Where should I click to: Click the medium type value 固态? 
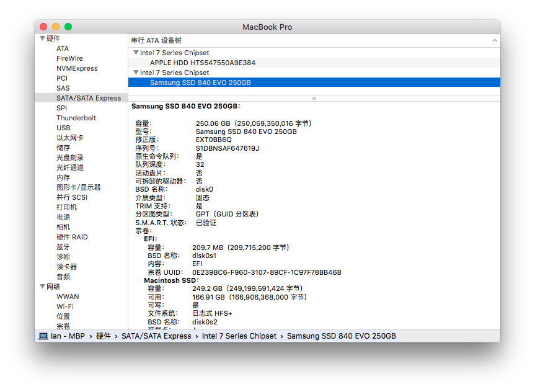[x=202, y=198]
